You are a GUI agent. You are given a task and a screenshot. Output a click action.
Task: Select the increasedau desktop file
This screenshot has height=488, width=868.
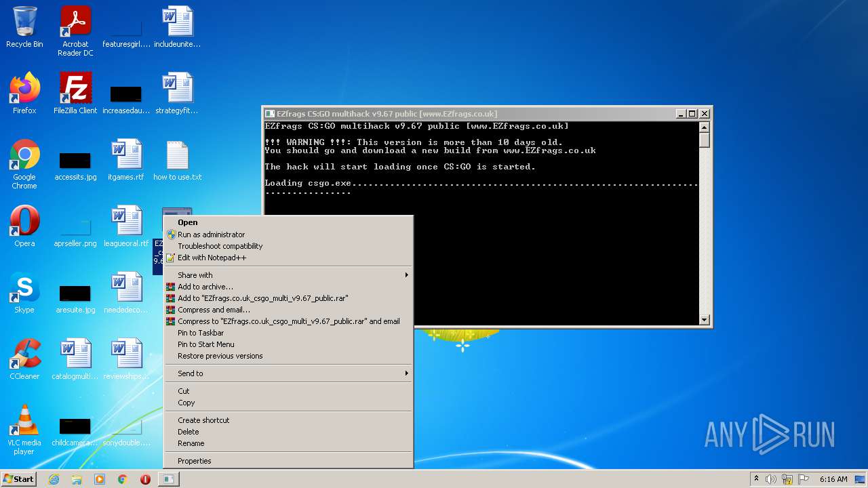point(126,98)
